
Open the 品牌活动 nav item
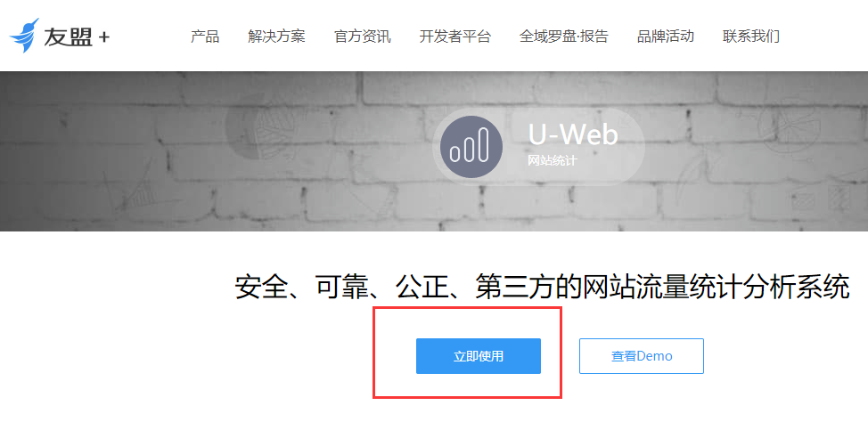tap(666, 37)
